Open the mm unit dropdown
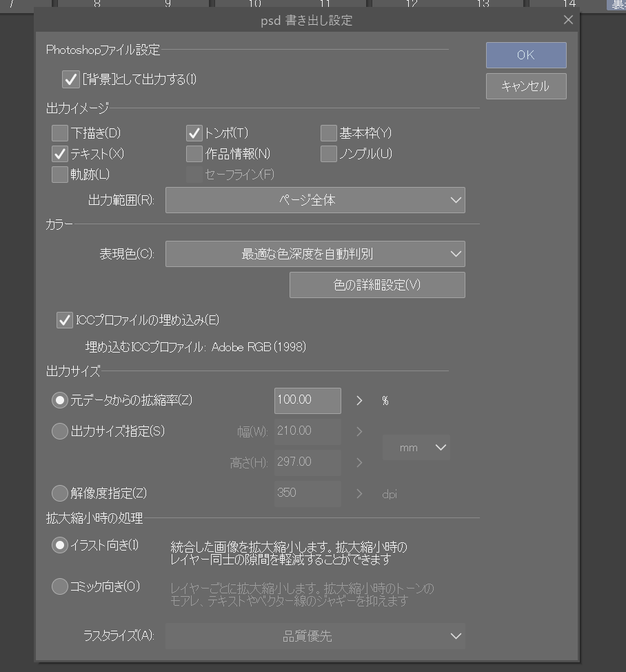 point(416,448)
